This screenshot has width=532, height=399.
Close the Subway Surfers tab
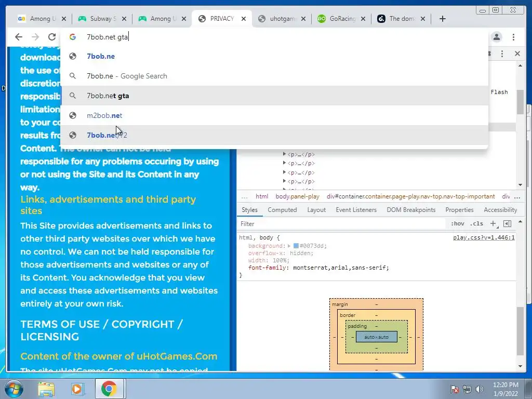(124, 19)
